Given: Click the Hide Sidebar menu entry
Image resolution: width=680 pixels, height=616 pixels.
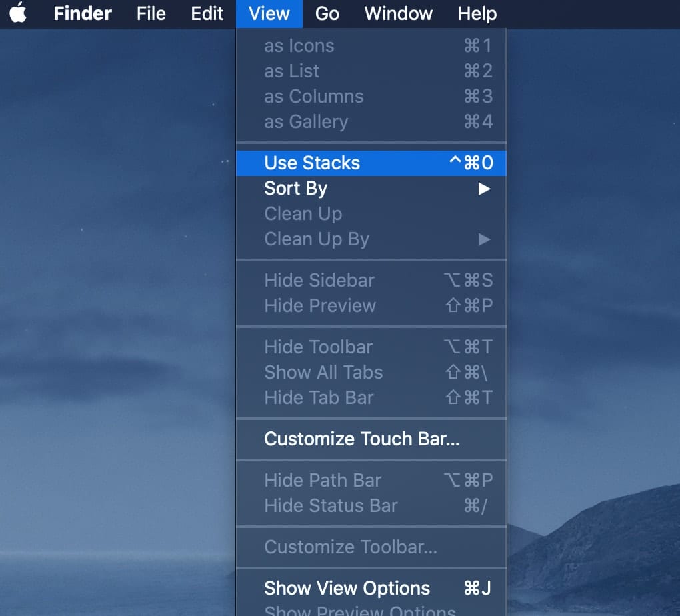Looking at the screenshot, I should 319,280.
